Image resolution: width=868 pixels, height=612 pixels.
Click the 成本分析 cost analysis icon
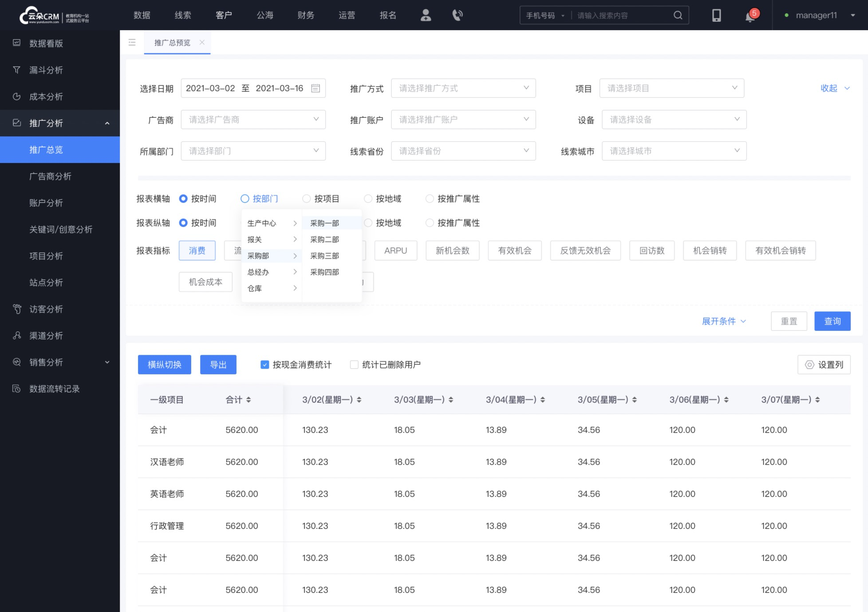[16, 96]
